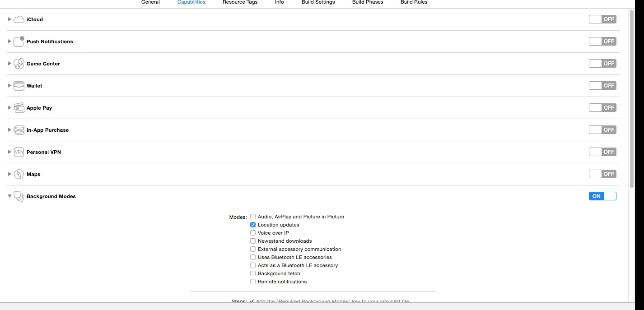Switch Game Center capability on

click(602, 64)
